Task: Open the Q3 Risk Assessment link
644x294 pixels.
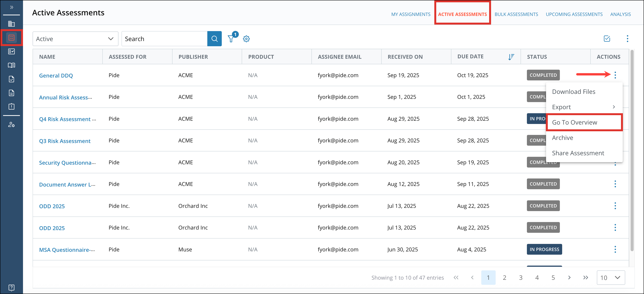Action: point(65,141)
